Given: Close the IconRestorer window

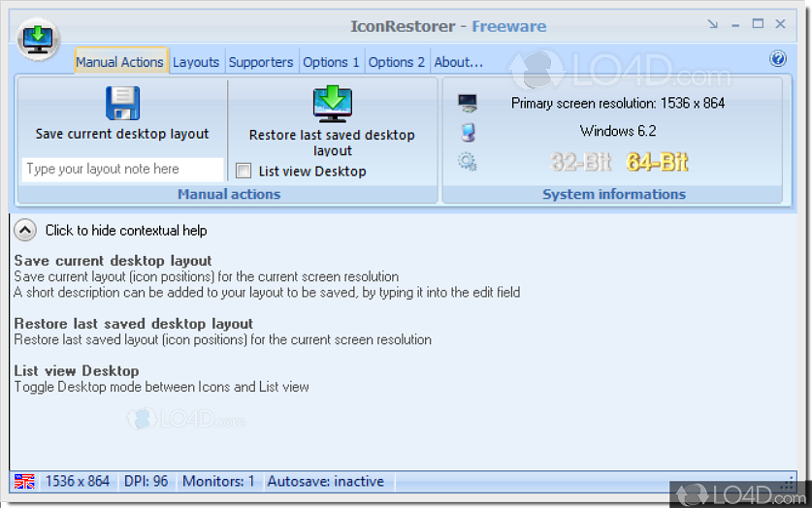Looking at the screenshot, I should (x=780, y=24).
